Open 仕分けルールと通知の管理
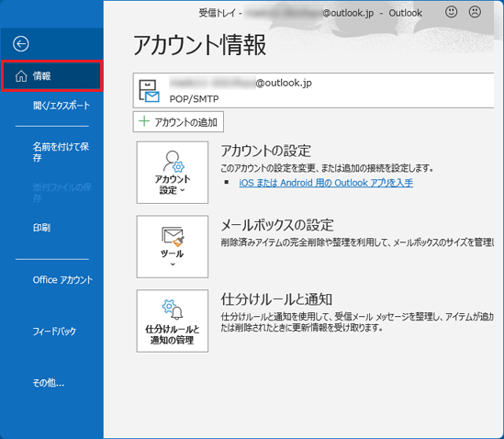504x439 pixels. click(x=173, y=321)
